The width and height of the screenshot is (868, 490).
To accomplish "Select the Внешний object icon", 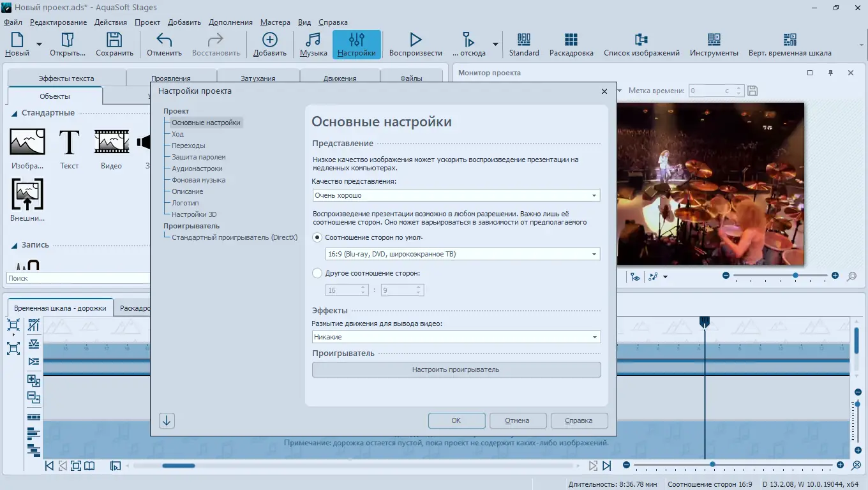I will tap(27, 195).
